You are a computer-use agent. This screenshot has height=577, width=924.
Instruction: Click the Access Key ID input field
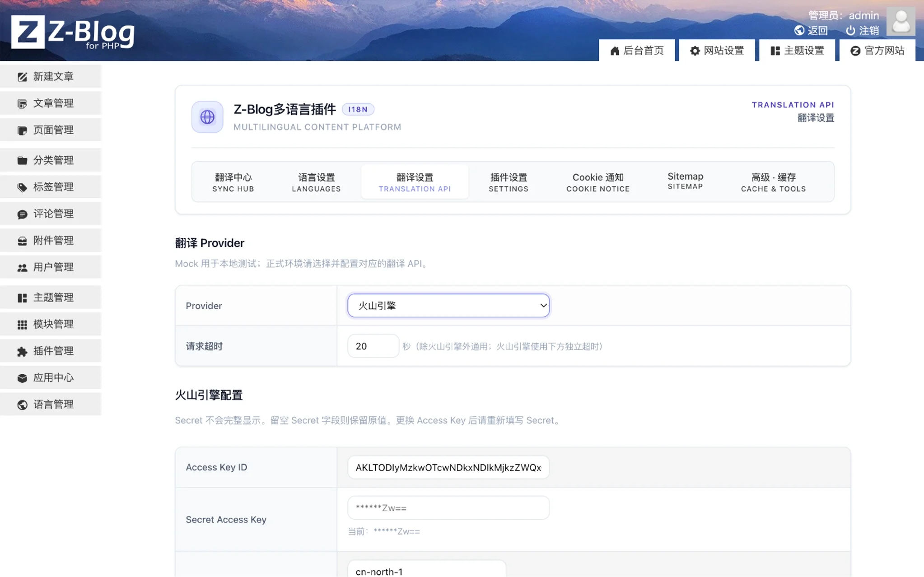(448, 467)
